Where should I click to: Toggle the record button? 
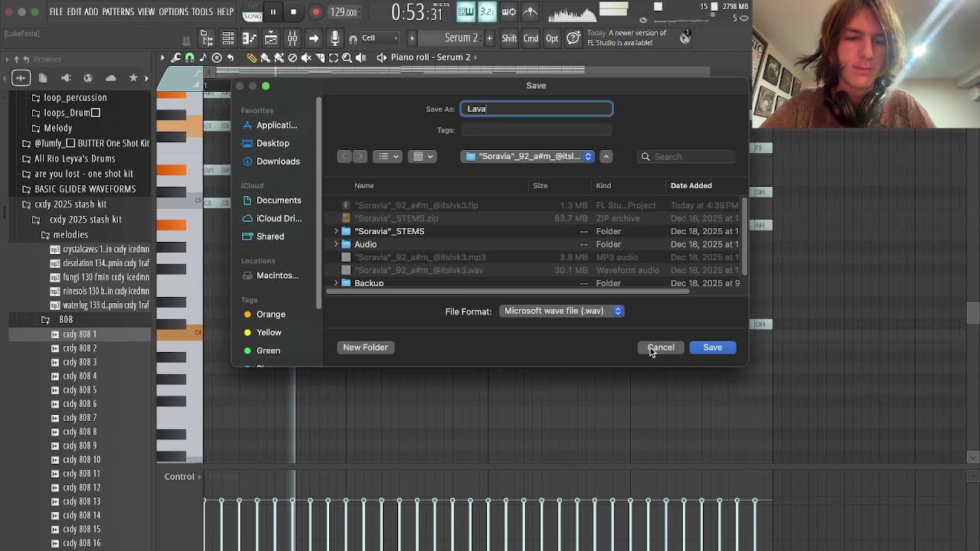tap(315, 12)
